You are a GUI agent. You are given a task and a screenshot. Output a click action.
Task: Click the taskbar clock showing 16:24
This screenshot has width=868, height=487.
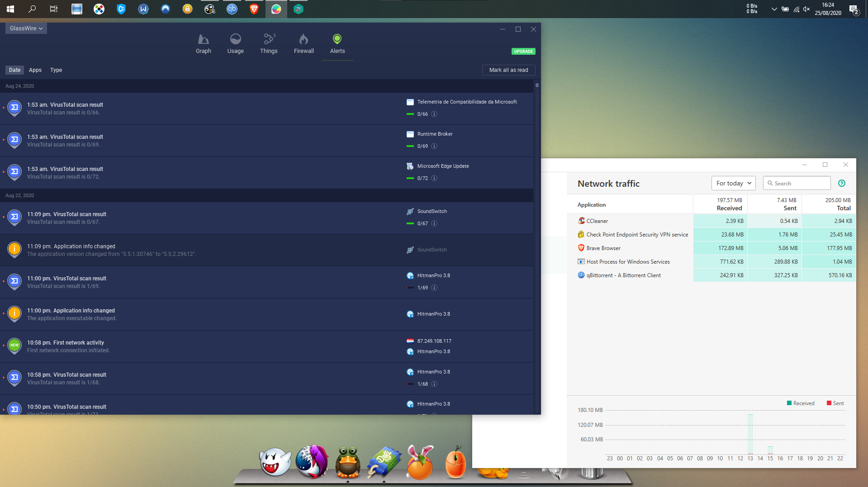(828, 9)
